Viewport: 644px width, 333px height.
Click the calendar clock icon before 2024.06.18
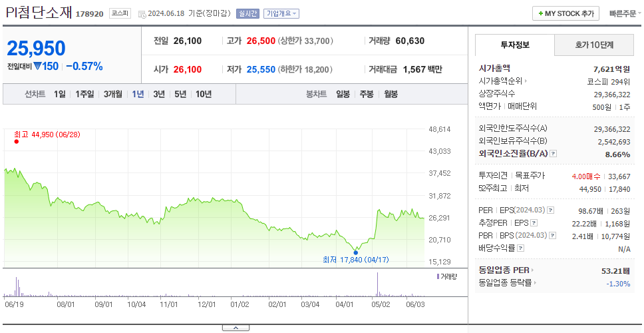[142, 14]
